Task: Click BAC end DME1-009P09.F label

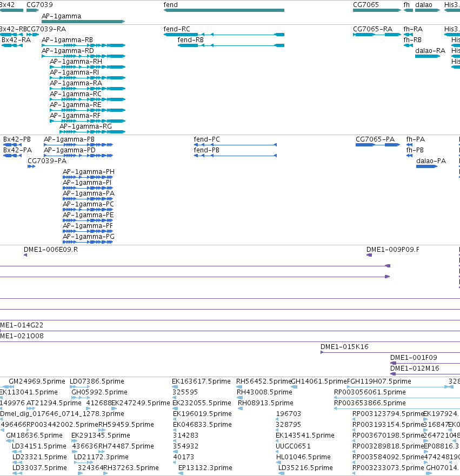Action: tap(393, 250)
